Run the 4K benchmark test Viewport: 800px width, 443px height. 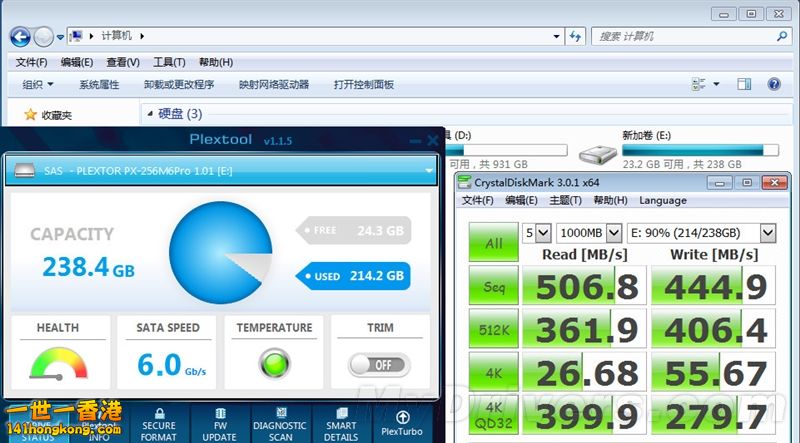[493, 372]
